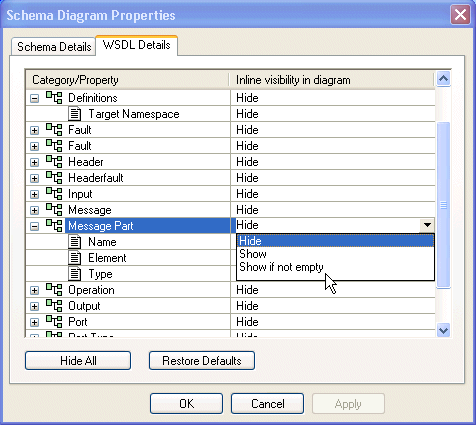
Task: Click the Category/Property column header
Action: 127,80
